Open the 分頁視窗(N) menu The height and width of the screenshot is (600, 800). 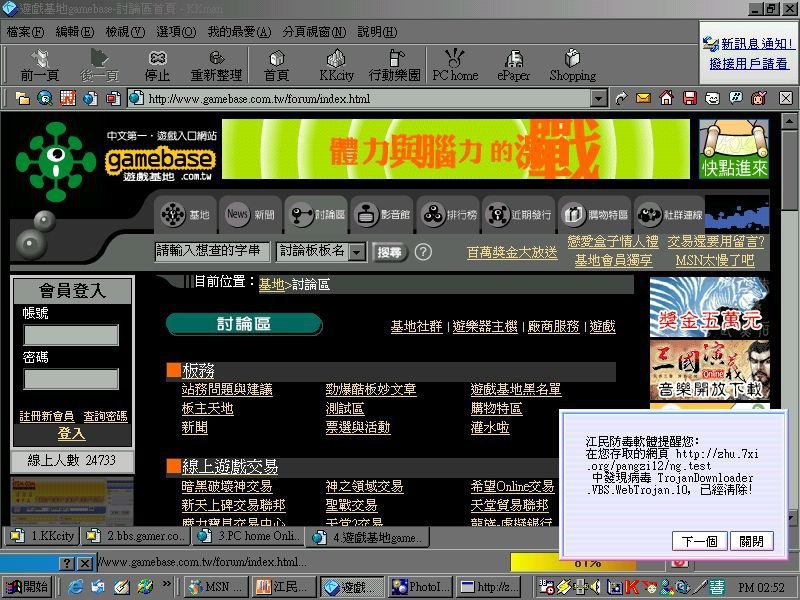pos(314,32)
